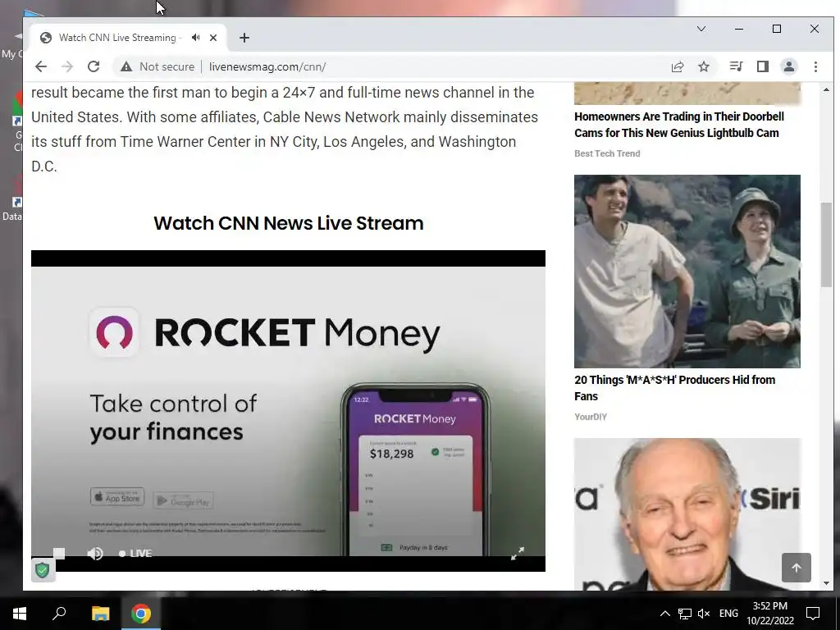Bookmark this page with the star
Screen dimensions: 840x630
tap(703, 66)
